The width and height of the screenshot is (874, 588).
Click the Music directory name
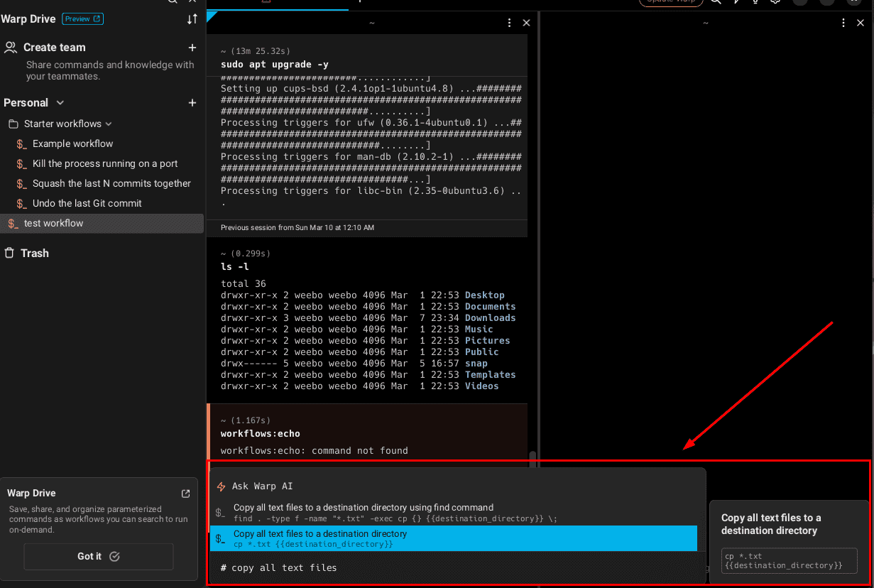(x=479, y=330)
